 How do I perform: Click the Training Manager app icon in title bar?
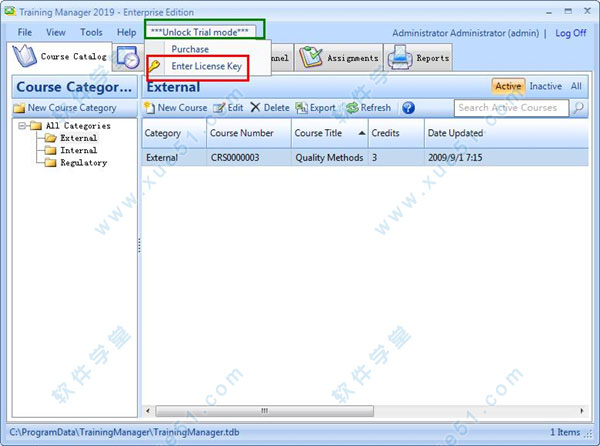click(x=10, y=11)
